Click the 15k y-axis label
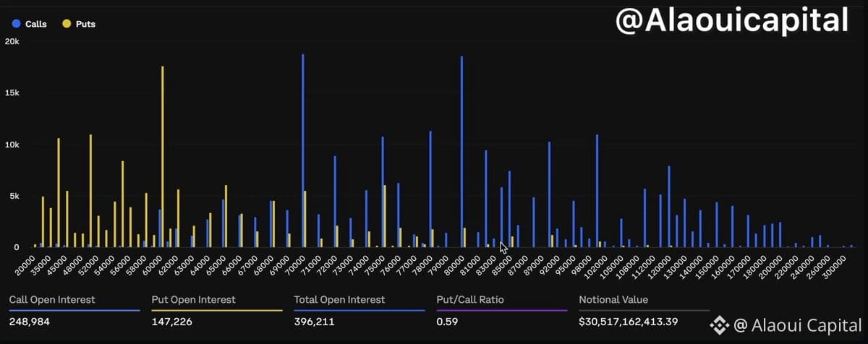 tap(12, 93)
